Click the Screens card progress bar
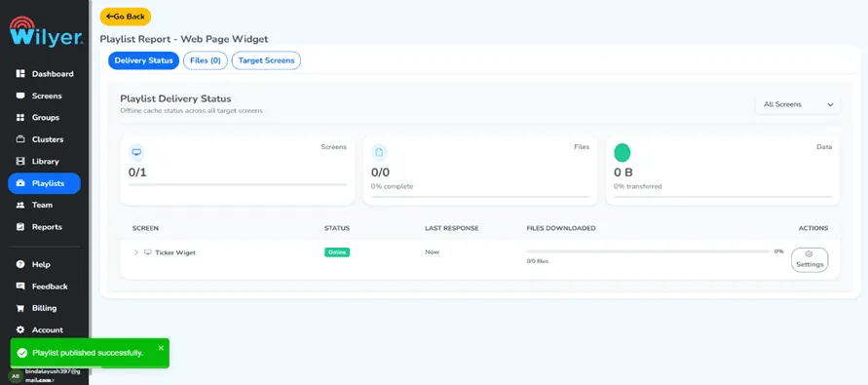 [x=238, y=184]
